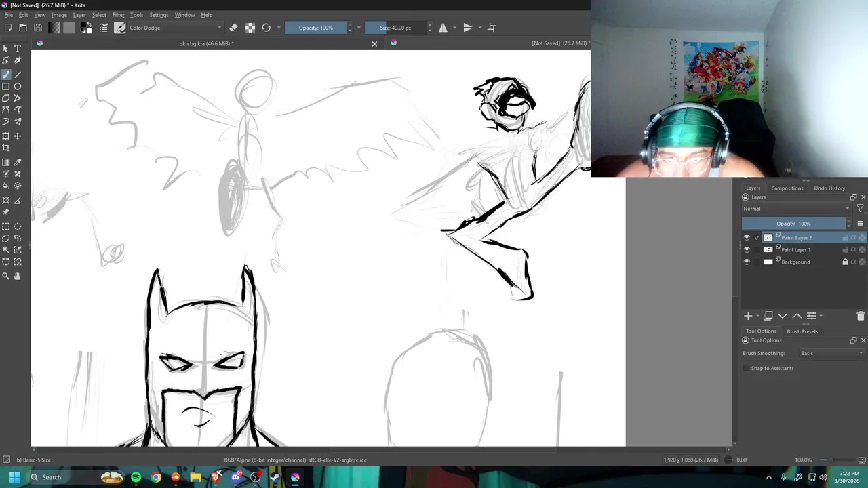This screenshot has height=488, width=868.
Task: Toggle the Background layer lock
Action: coord(845,262)
